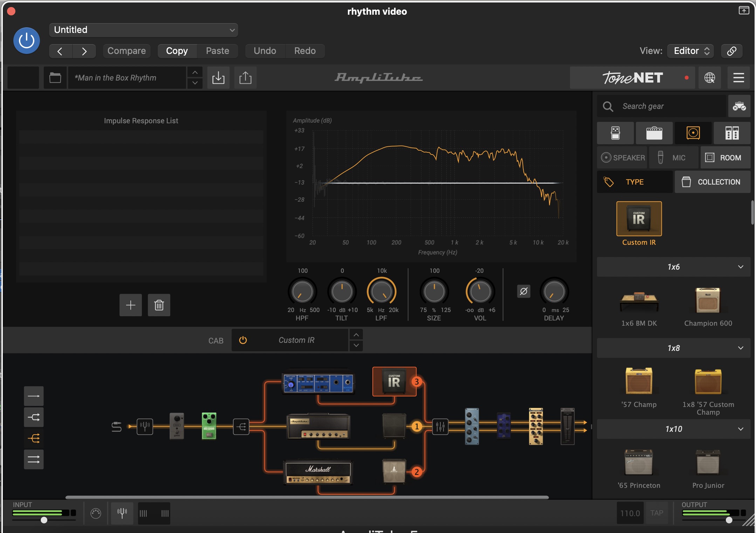Select two-path split routing icon
The image size is (756, 533).
point(34,417)
